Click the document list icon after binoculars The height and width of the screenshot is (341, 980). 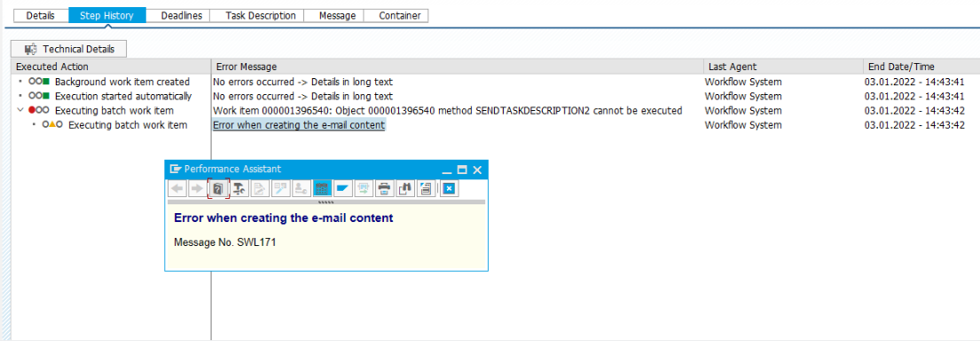[426, 187]
